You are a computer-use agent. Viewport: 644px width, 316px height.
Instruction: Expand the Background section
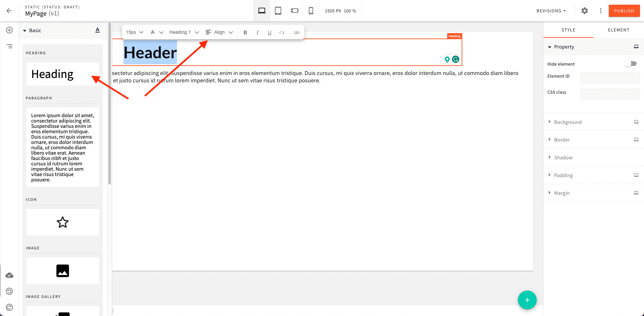point(568,122)
